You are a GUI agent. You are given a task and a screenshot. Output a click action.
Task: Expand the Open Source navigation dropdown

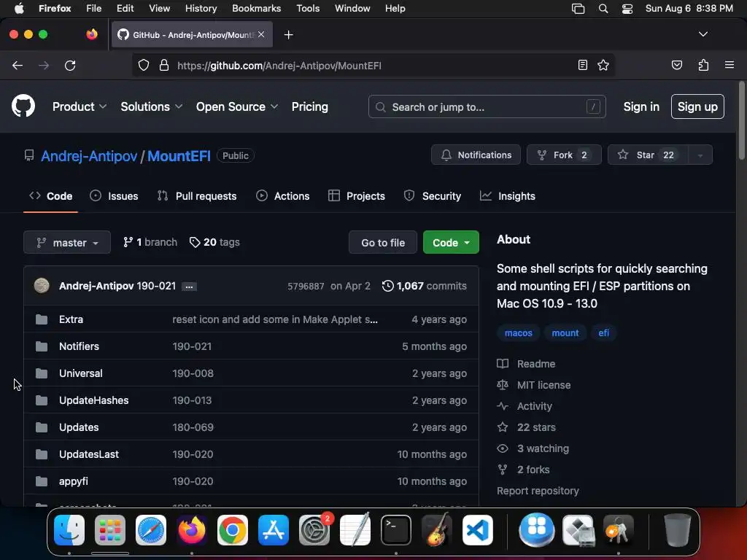(237, 106)
